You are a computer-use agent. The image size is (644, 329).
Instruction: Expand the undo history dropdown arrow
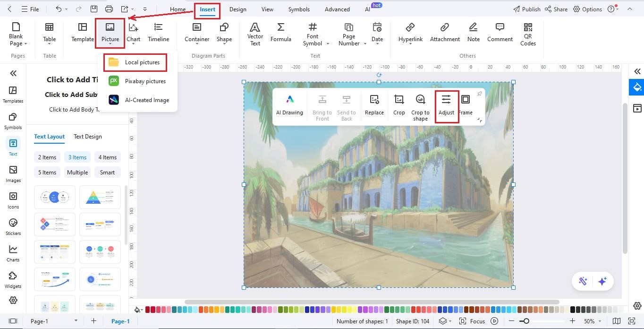[66, 9]
